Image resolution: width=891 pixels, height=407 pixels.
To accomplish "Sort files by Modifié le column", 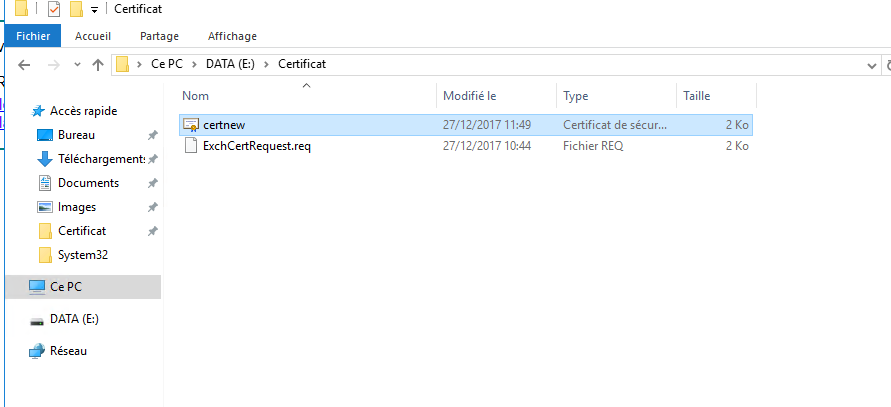I will [x=496, y=95].
